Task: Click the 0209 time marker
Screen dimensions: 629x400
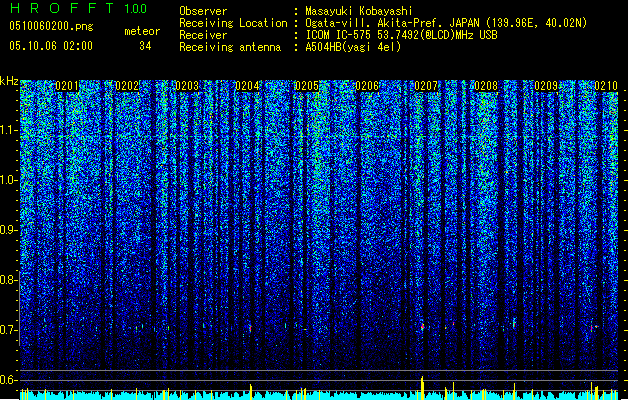Action: (x=546, y=86)
